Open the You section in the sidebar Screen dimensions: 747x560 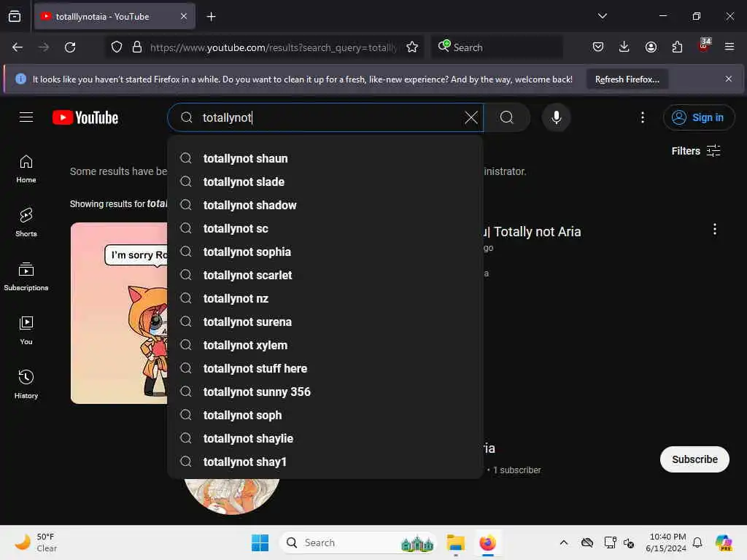click(26, 330)
